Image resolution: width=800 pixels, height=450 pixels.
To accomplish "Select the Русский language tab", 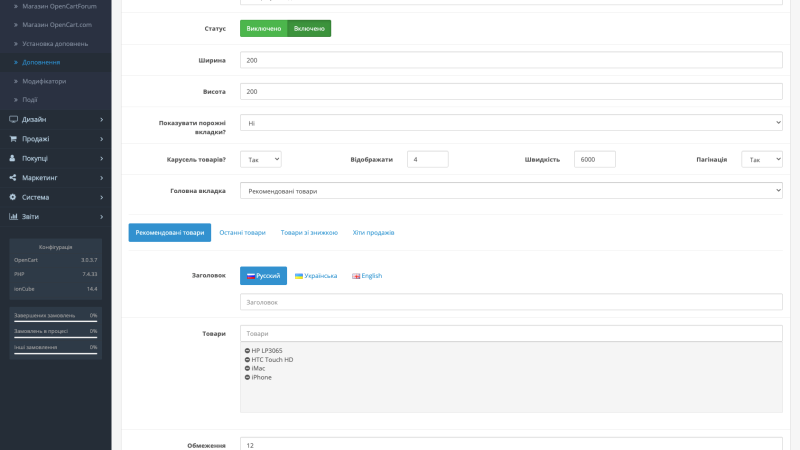I will click(263, 276).
